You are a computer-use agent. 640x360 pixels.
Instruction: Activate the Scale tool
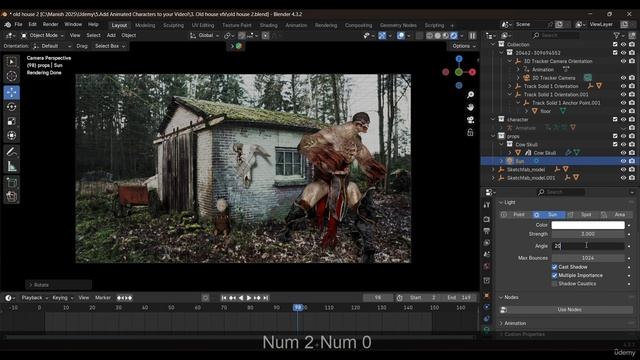11,121
